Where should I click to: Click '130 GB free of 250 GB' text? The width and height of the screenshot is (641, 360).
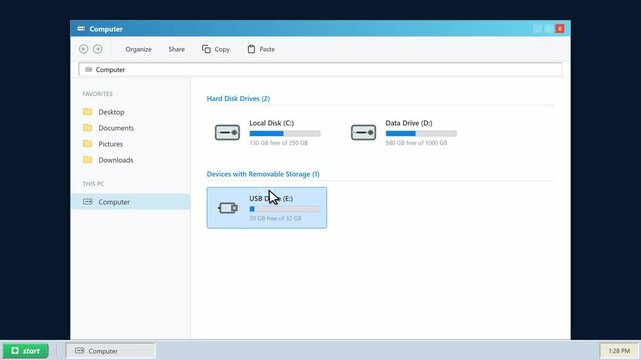click(279, 143)
